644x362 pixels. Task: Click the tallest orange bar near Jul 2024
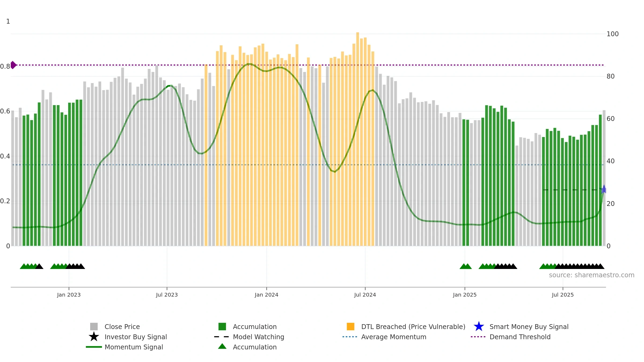coord(357,139)
